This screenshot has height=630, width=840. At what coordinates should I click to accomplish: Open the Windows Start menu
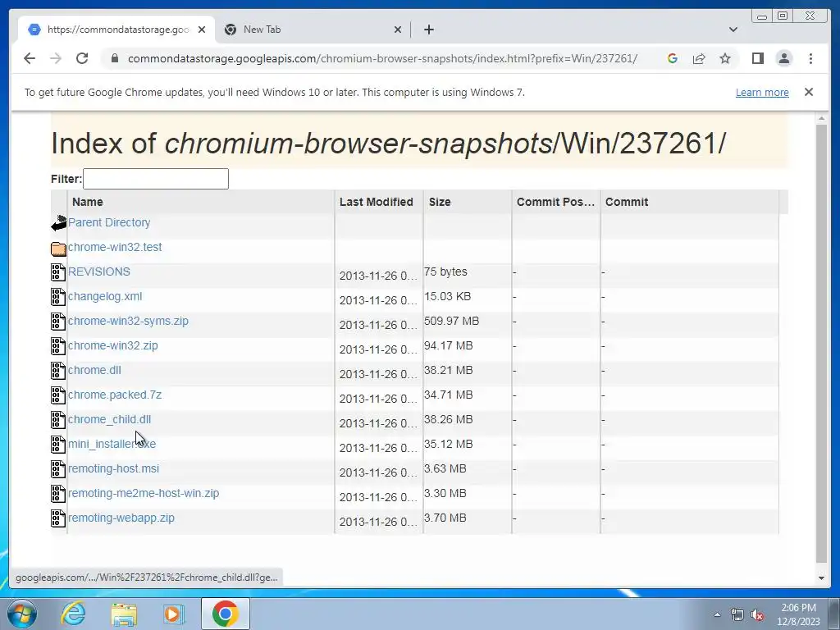pyautogui.click(x=22, y=614)
